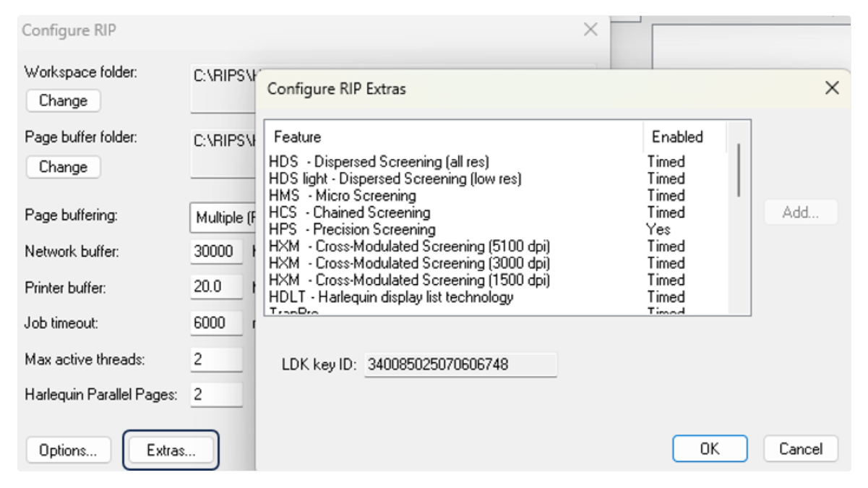Click the Printer buffer field
The image size is (868, 488).
[x=216, y=287]
